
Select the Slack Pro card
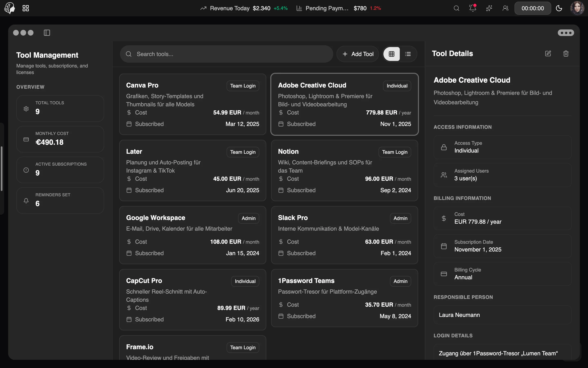[x=345, y=235]
